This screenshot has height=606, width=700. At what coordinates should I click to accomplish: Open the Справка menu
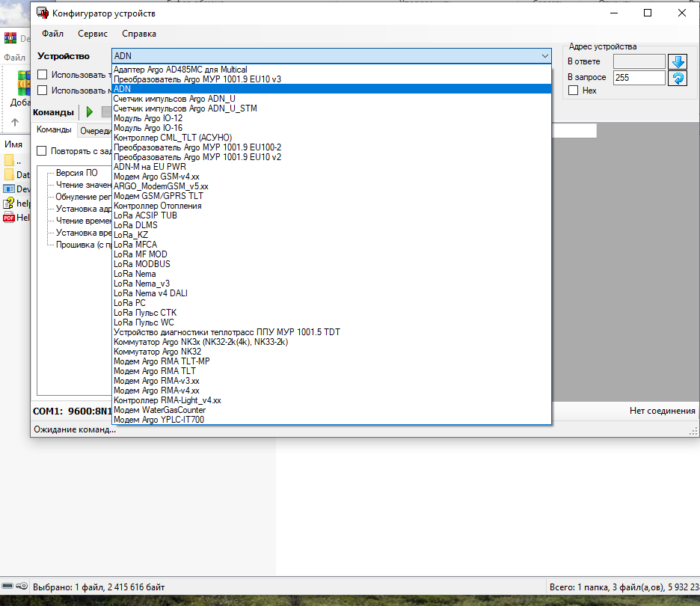pos(139,34)
